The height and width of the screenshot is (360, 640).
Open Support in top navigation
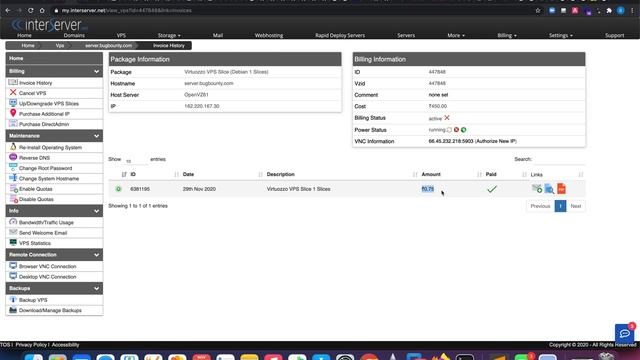coord(614,36)
